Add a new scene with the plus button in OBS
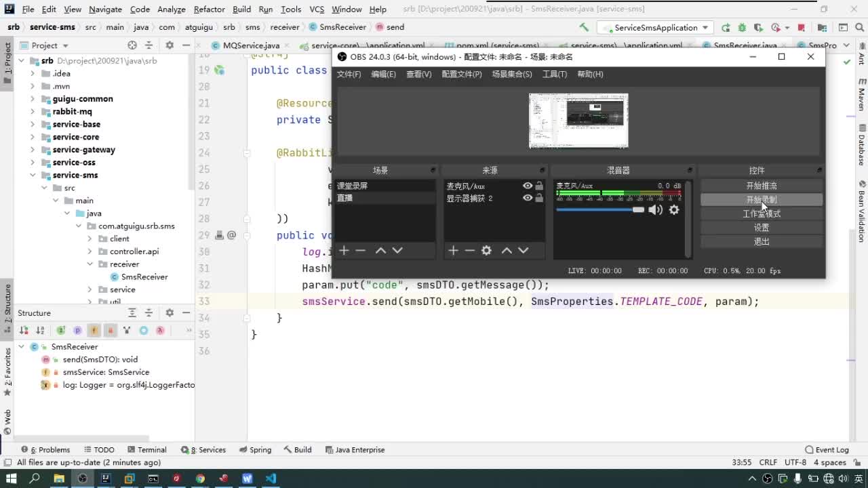This screenshot has height=488, width=868. tap(344, 251)
